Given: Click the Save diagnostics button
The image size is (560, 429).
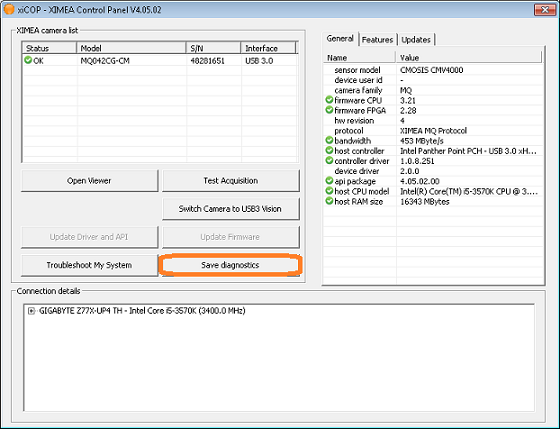Looking at the screenshot, I should click(x=231, y=265).
